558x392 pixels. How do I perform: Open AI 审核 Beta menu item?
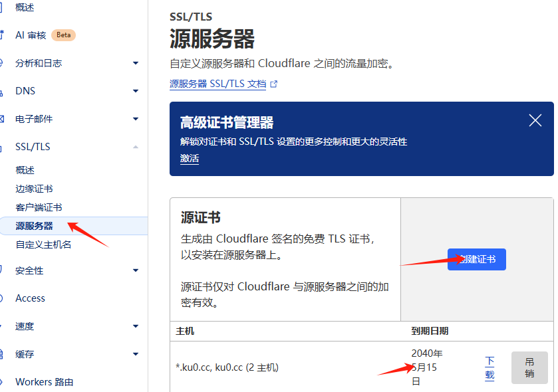45,35
